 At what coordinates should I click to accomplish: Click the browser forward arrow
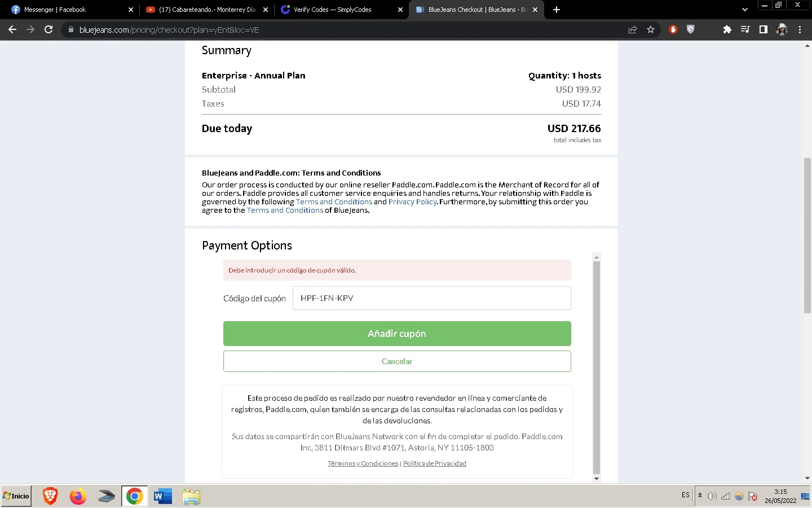(x=30, y=29)
